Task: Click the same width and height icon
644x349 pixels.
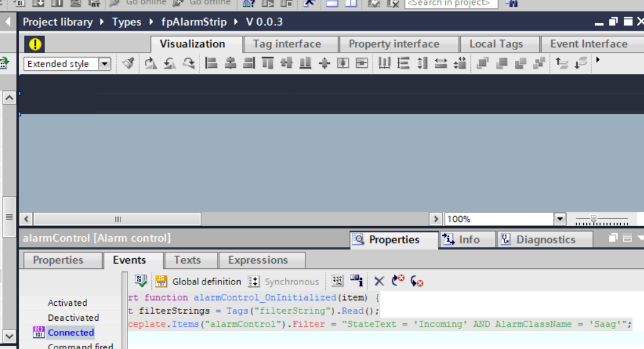Action: pos(460,63)
